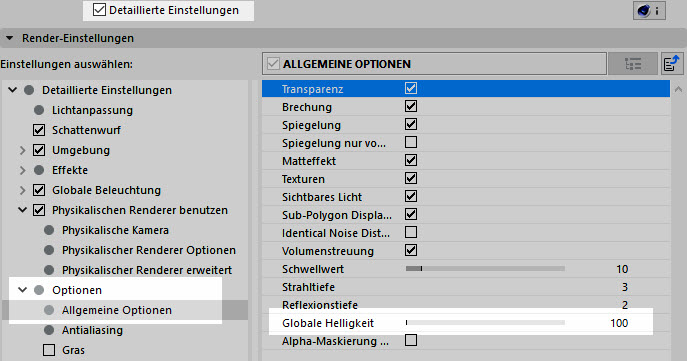Enable the Alpha-Maskierung checkbox
The width and height of the screenshot is (687, 361).
click(x=411, y=340)
